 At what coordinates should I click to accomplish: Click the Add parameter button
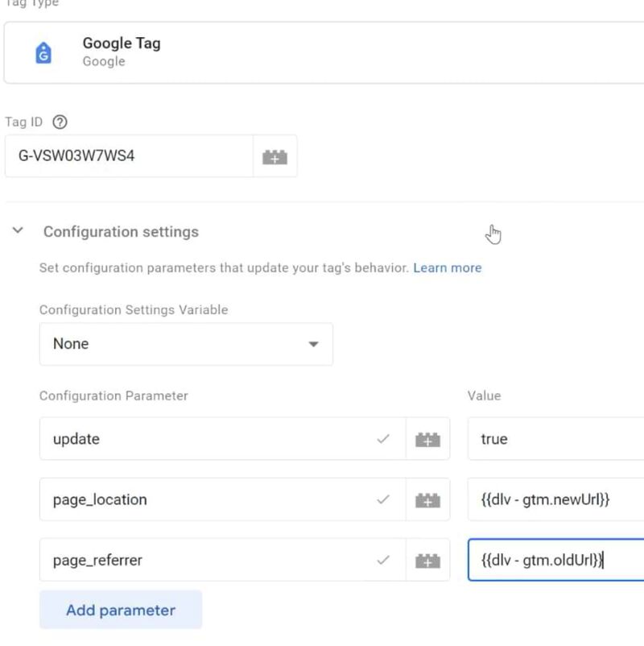(x=121, y=610)
